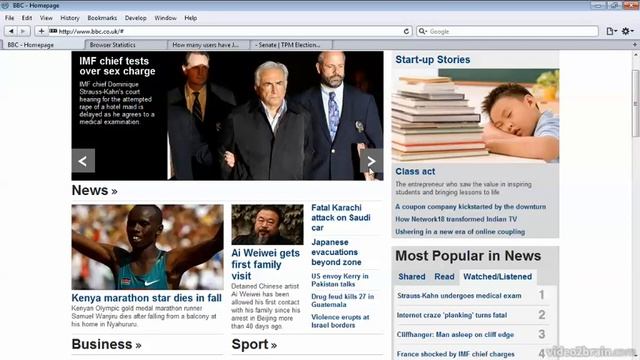
Task: Click the Kenyan marathon runner photo
Action: (147, 247)
